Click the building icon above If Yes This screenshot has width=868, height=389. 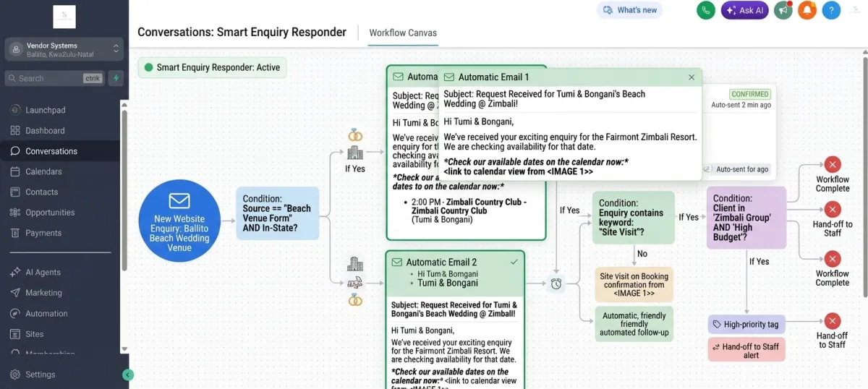click(355, 153)
